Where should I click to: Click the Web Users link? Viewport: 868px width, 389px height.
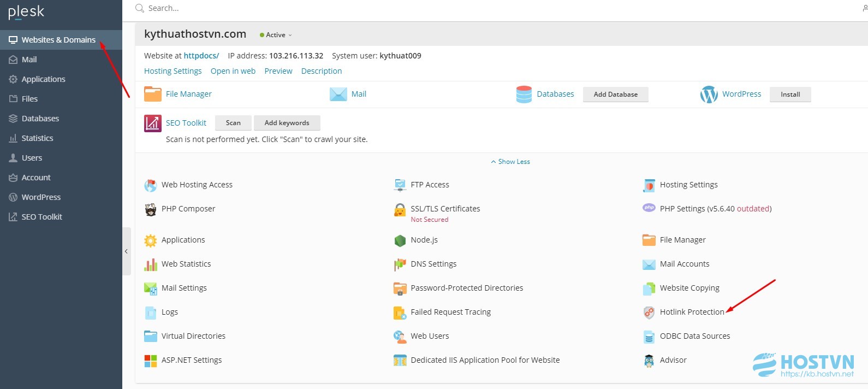pos(430,336)
